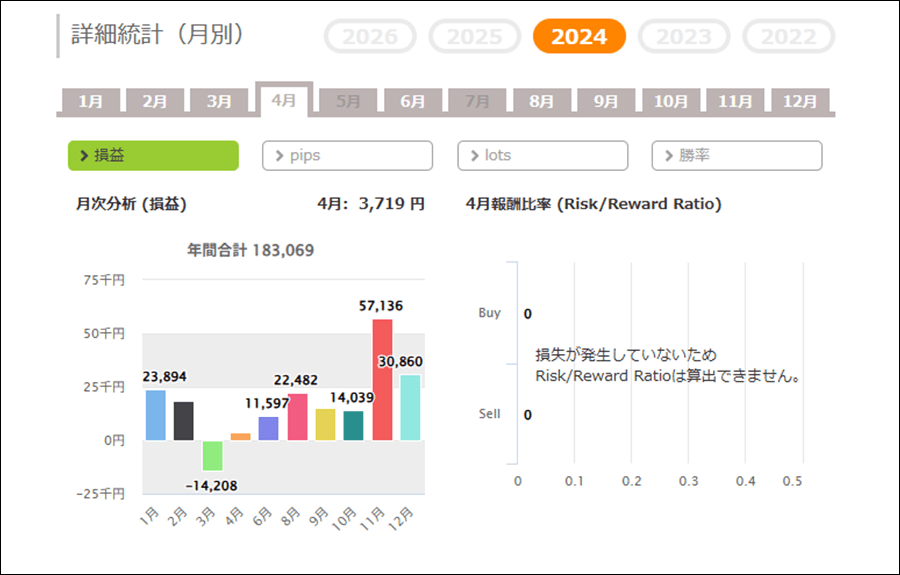900x575 pixels.
Task: Open the 1月 month tab
Action: coord(91,102)
